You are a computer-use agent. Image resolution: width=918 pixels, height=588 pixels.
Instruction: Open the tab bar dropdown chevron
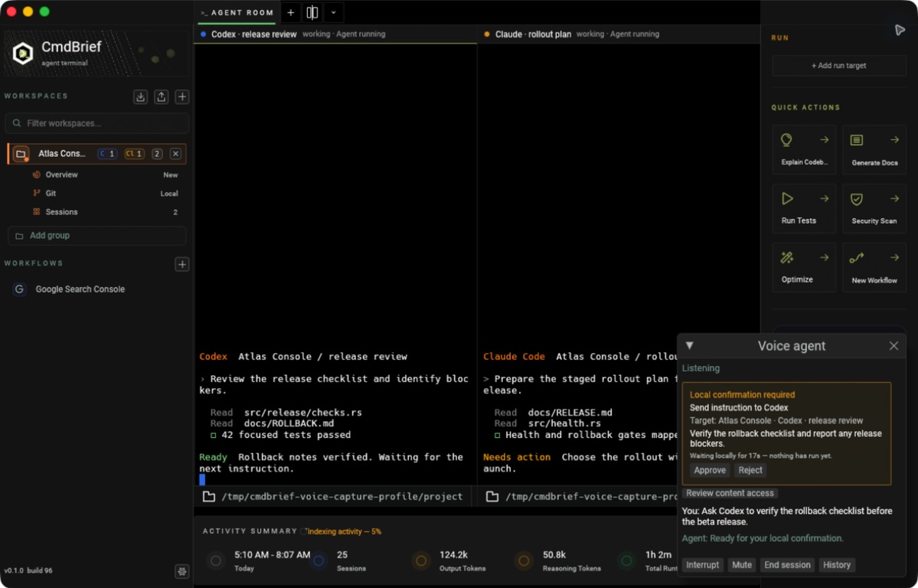[x=334, y=12]
